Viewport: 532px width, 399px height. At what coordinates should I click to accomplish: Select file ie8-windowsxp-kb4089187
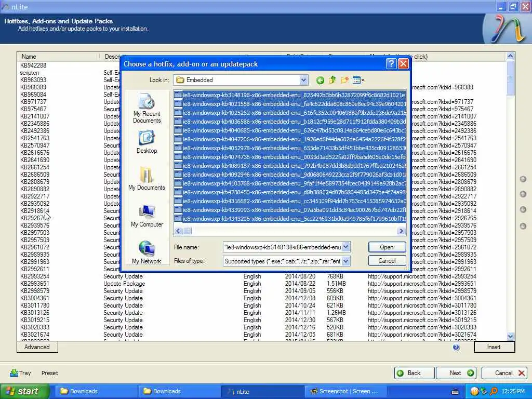click(x=290, y=166)
